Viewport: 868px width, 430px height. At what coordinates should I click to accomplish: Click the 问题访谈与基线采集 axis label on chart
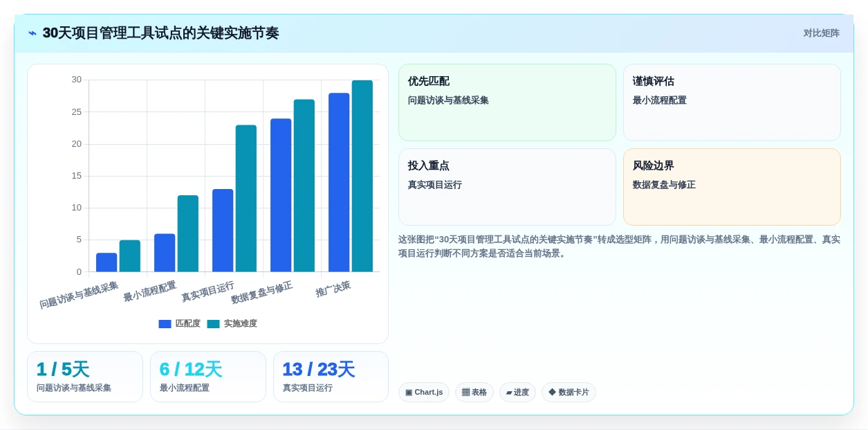[x=79, y=294]
